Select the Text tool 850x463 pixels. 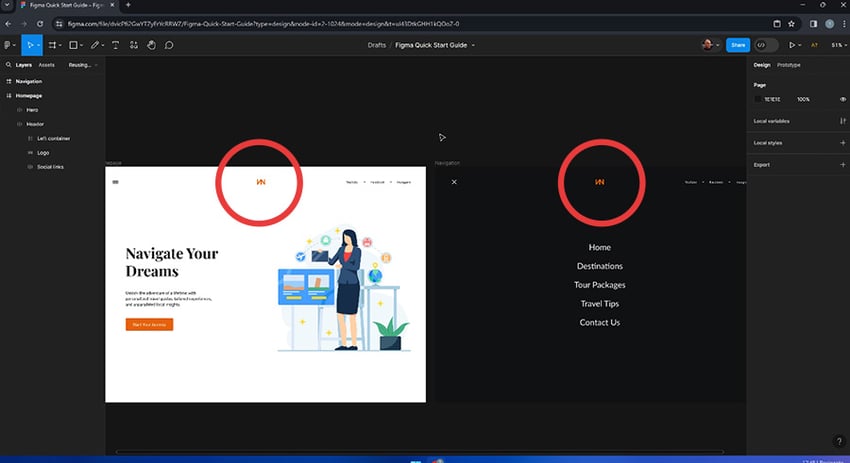coord(115,45)
